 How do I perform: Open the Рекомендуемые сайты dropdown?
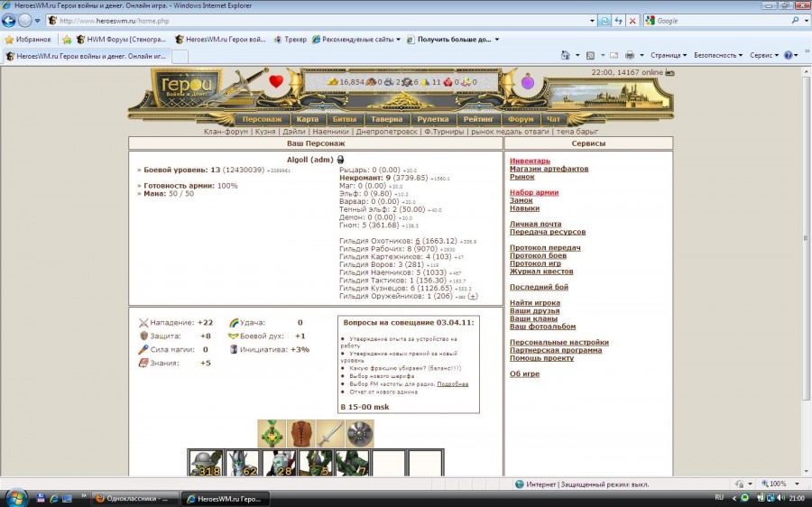[x=356, y=40]
